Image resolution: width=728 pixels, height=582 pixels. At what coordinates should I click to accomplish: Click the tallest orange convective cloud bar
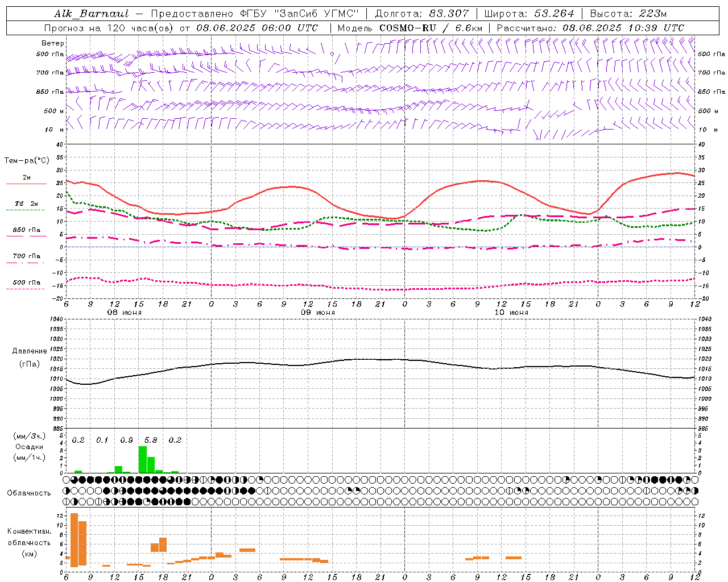(74, 540)
